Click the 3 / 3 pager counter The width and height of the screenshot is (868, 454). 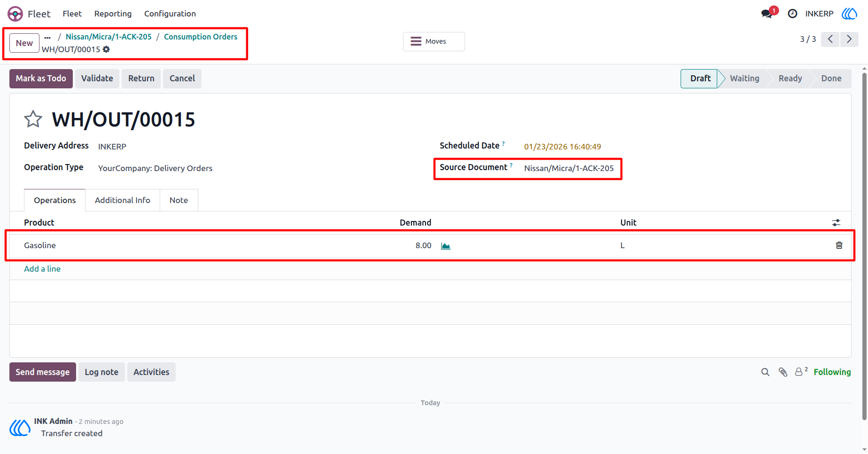(808, 39)
